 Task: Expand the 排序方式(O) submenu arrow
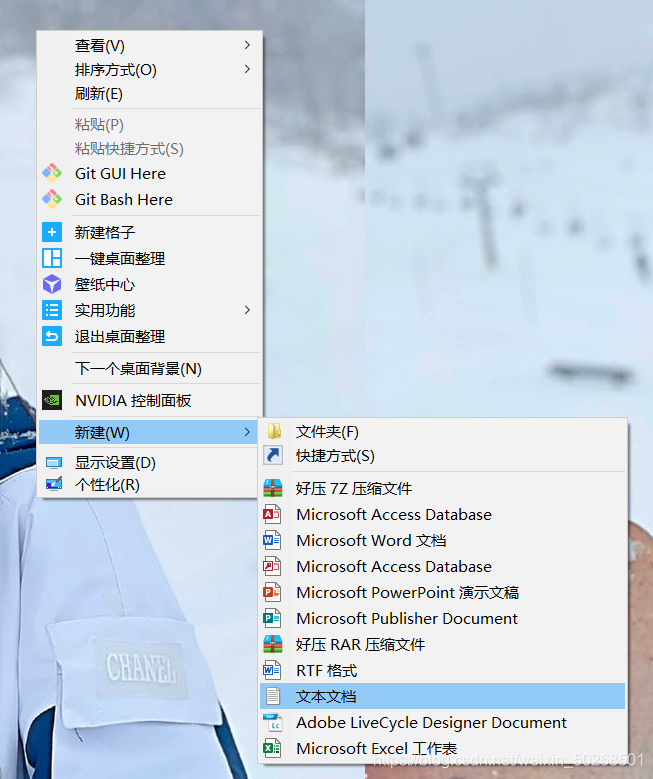pyautogui.click(x=247, y=69)
